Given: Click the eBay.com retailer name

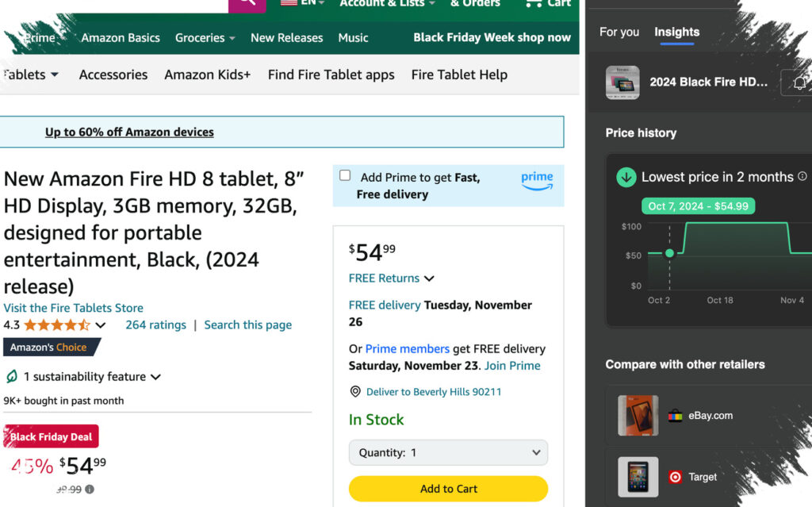Looking at the screenshot, I should 710,416.
